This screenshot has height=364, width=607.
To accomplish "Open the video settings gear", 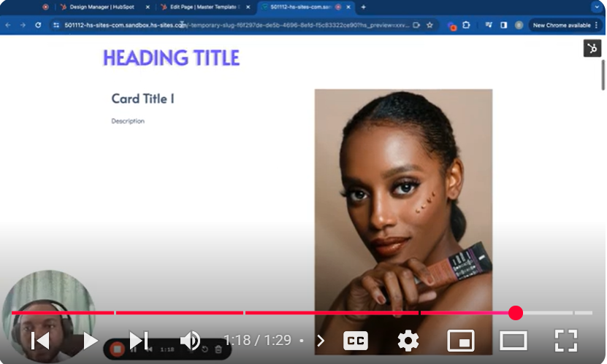I will pos(408,341).
